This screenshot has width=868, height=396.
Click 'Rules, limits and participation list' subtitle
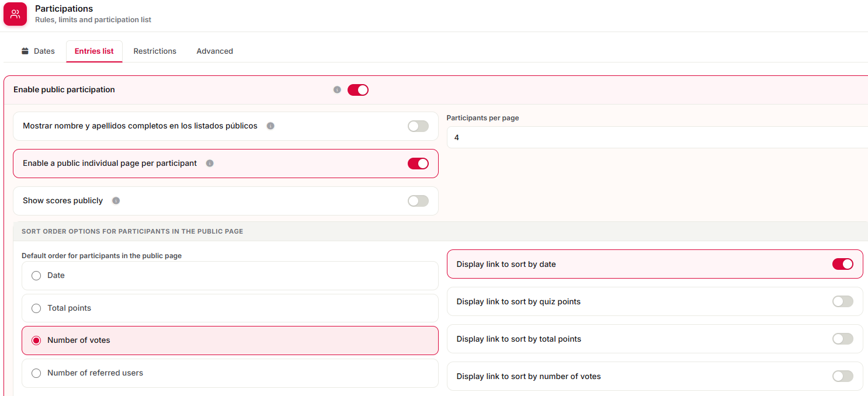tap(93, 20)
